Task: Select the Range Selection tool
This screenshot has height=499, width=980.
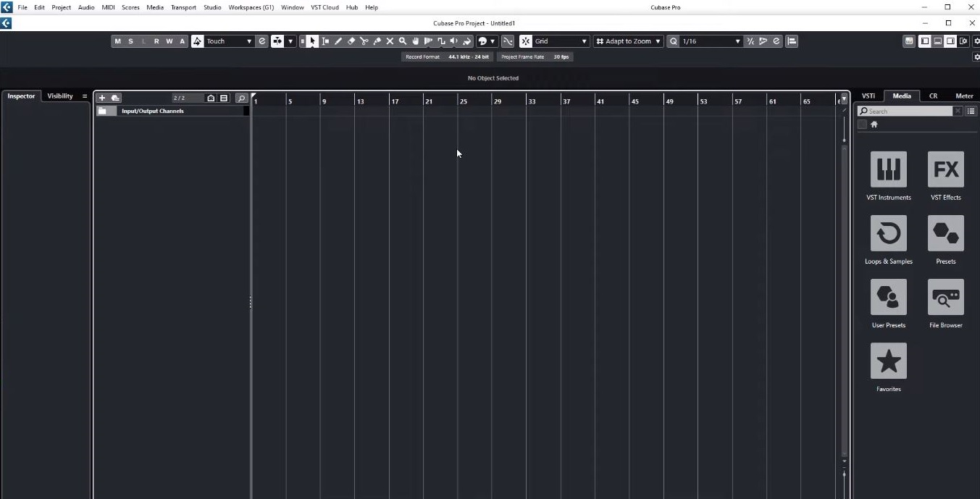Action: point(325,41)
